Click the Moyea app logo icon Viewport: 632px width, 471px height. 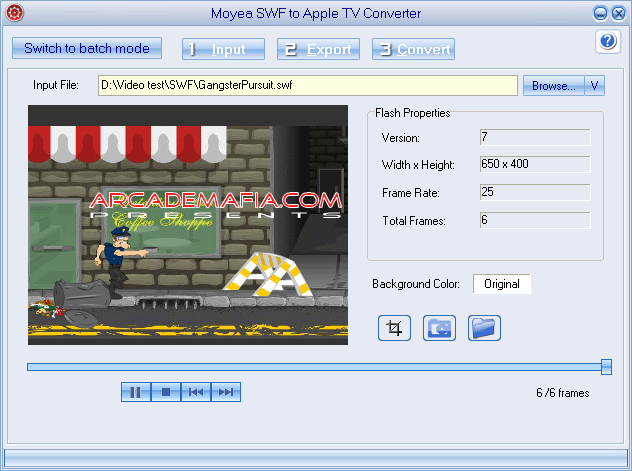point(13,13)
